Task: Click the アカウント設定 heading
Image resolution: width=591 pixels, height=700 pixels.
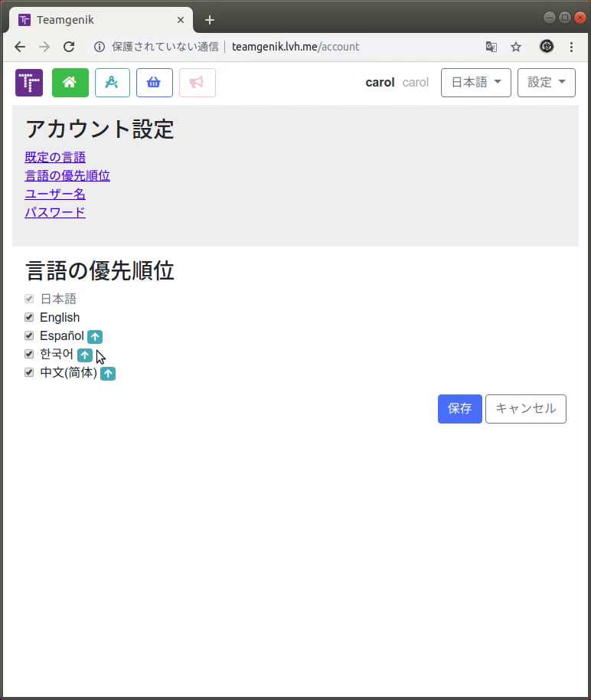Action: [x=100, y=129]
